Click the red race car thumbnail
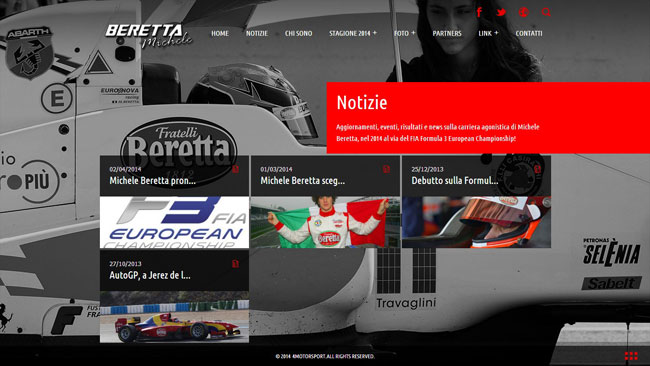650x366 pixels. (x=175, y=317)
